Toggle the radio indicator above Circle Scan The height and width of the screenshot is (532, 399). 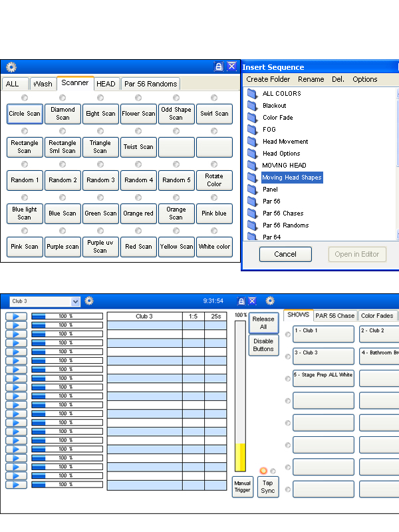25,98
